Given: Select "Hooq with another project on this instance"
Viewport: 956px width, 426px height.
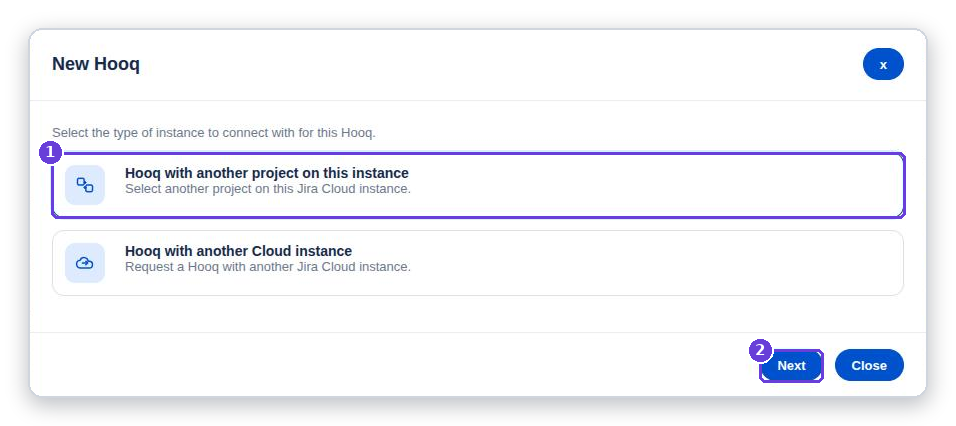Looking at the screenshot, I should click(478, 185).
